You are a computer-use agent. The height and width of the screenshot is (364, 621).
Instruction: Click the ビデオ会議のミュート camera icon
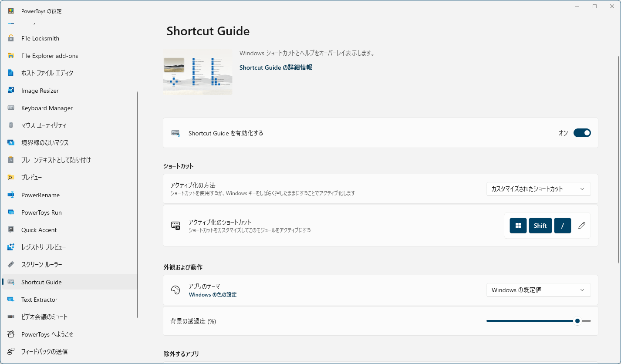(11, 317)
